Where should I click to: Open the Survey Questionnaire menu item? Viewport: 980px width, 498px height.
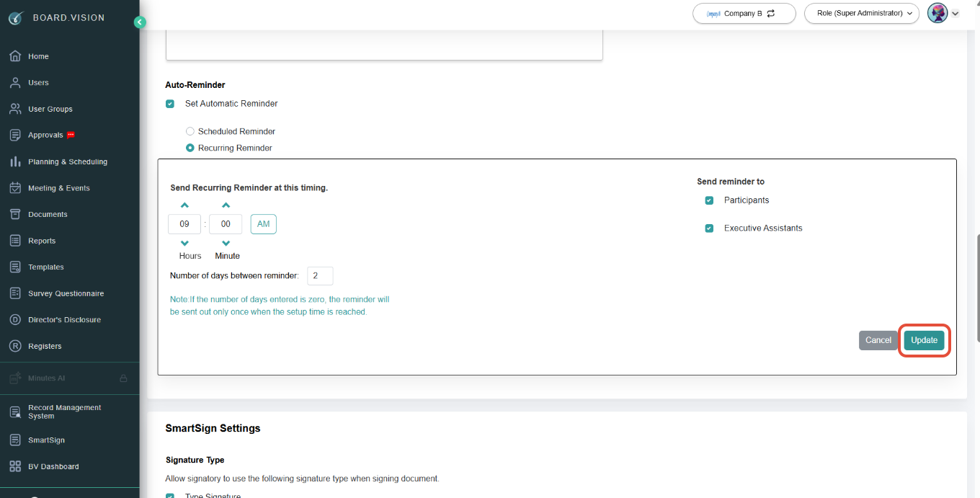[66, 293]
